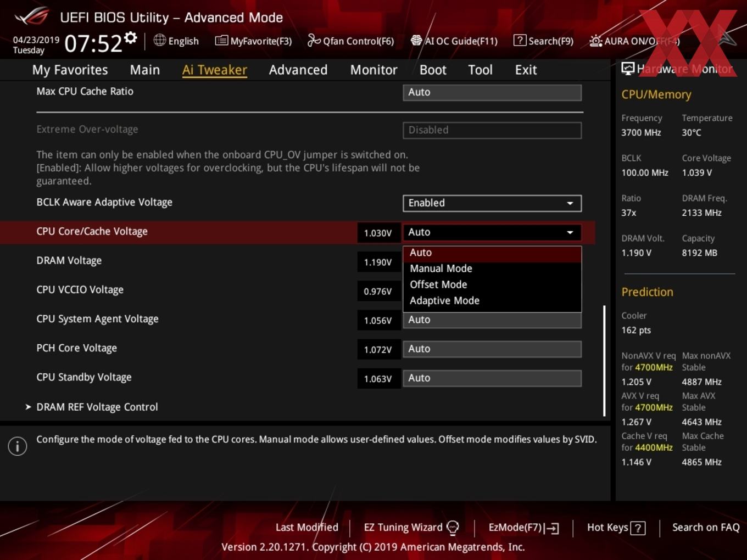This screenshot has width=747, height=560.
Task: Click the EzMode exit arrow icon
Action: [x=552, y=528]
